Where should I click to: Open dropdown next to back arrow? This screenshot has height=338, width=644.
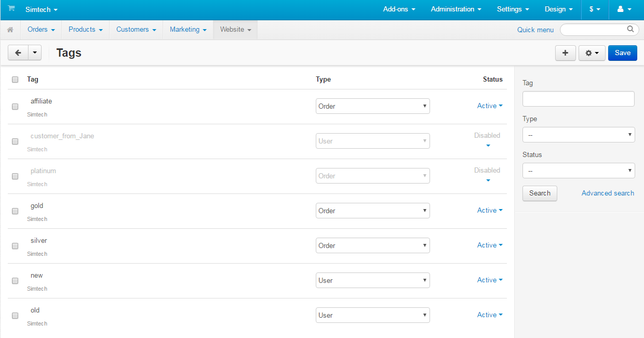35,53
